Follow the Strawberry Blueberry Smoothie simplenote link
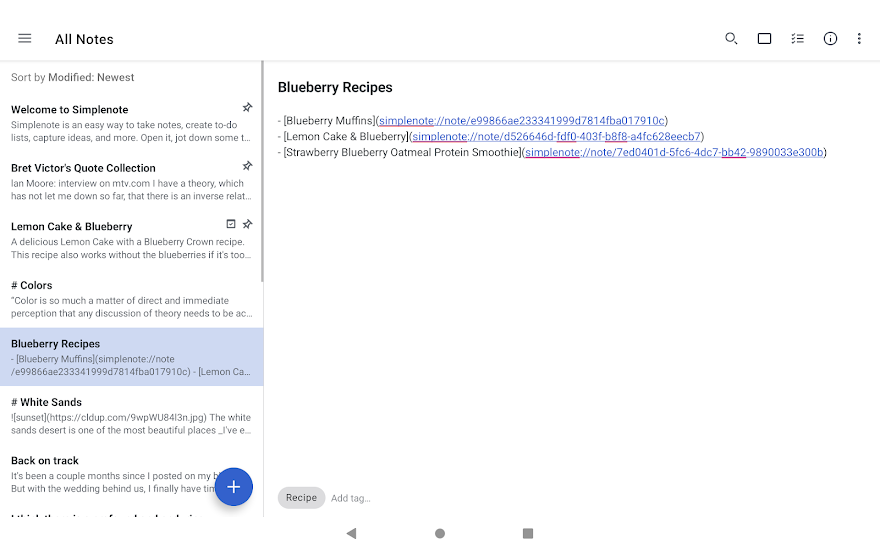This screenshot has height=550, width=880. 674,152
